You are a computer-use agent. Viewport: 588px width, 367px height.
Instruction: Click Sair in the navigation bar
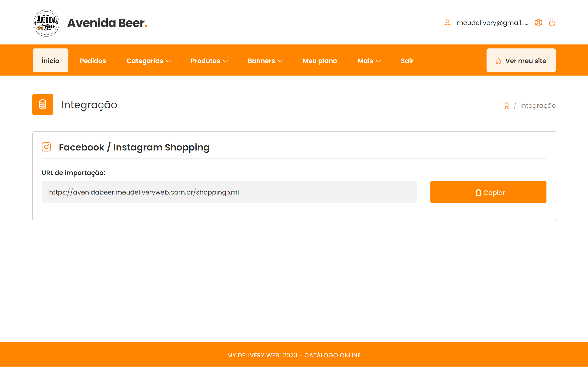pos(407,61)
